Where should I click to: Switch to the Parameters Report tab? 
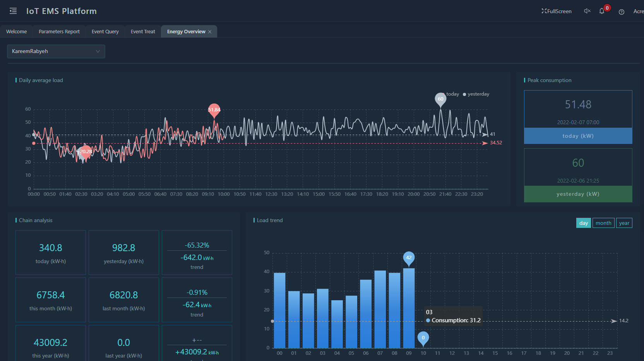click(59, 32)
